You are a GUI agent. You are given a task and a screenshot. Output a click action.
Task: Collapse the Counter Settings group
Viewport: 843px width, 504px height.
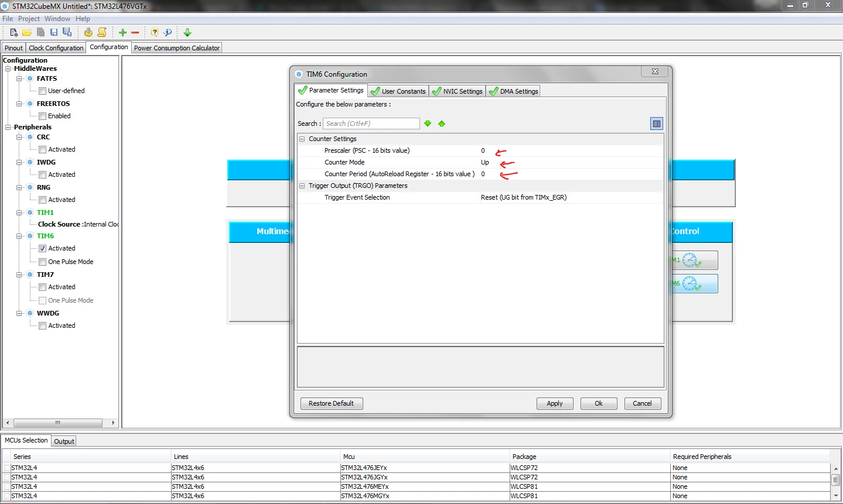tap(302, 139)
